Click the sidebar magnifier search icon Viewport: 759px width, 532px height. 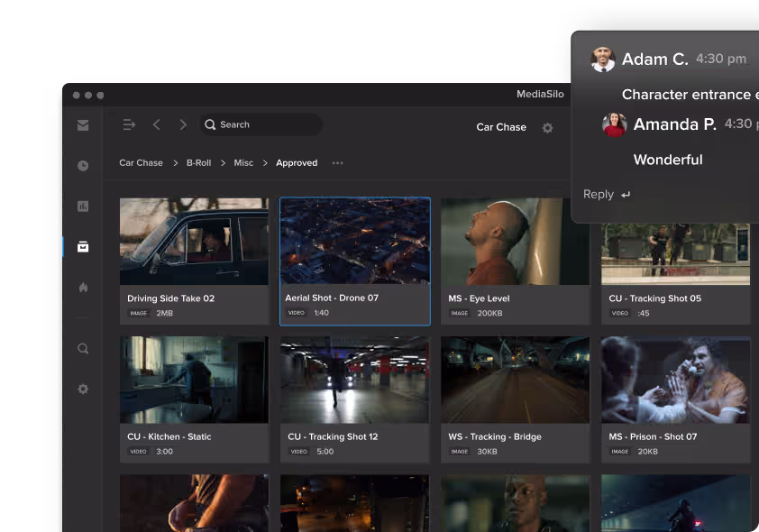pos(83,349)
